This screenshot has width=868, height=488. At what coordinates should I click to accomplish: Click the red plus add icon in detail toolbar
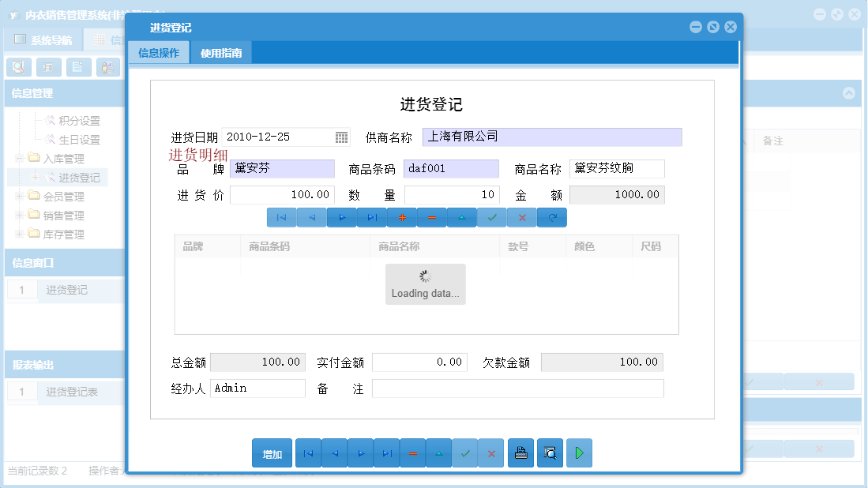click(x=402, y=217)
